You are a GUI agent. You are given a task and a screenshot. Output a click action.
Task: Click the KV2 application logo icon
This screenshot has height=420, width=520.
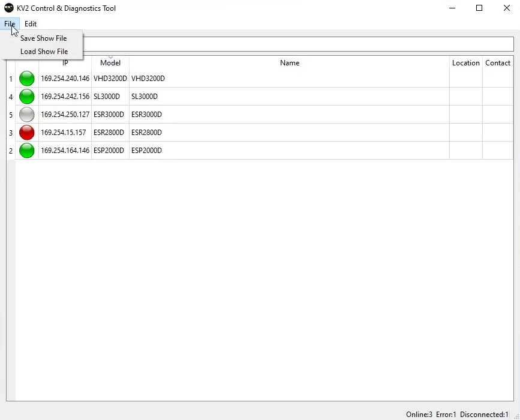point(8,8)
